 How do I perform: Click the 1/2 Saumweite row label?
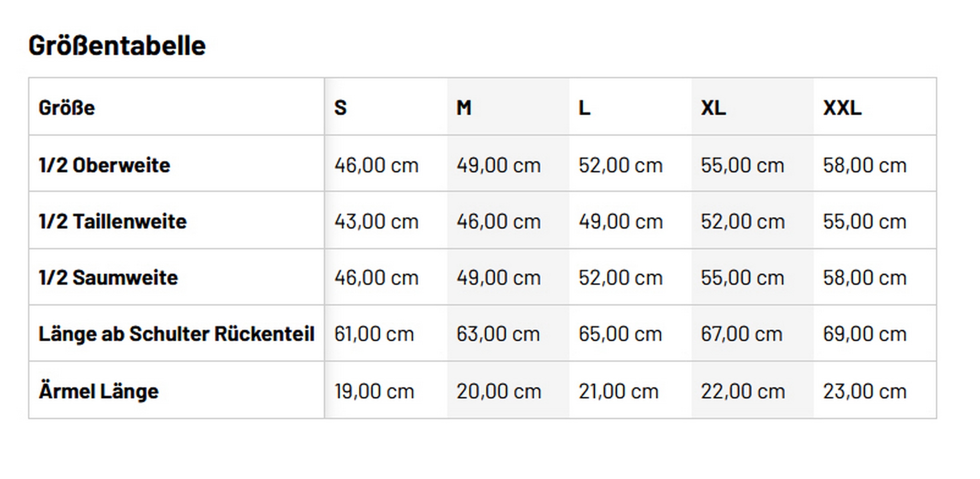tap(108, 278)
